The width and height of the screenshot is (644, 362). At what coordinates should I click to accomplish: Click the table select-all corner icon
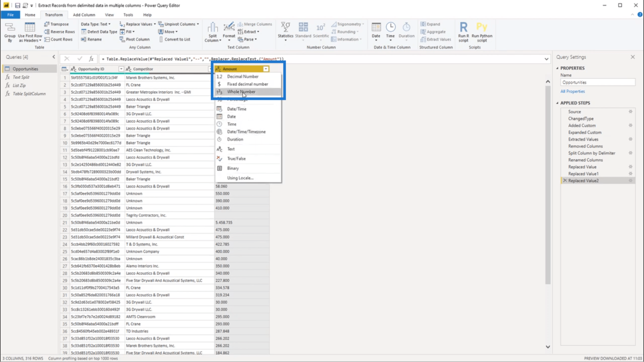(64, 69)
